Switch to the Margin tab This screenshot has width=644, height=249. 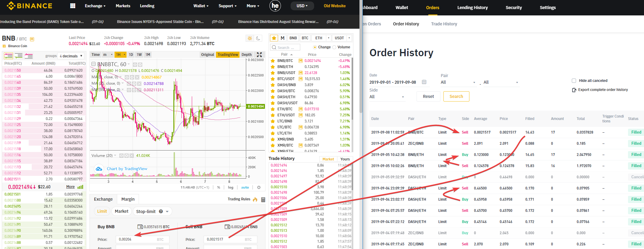point(128,199)
